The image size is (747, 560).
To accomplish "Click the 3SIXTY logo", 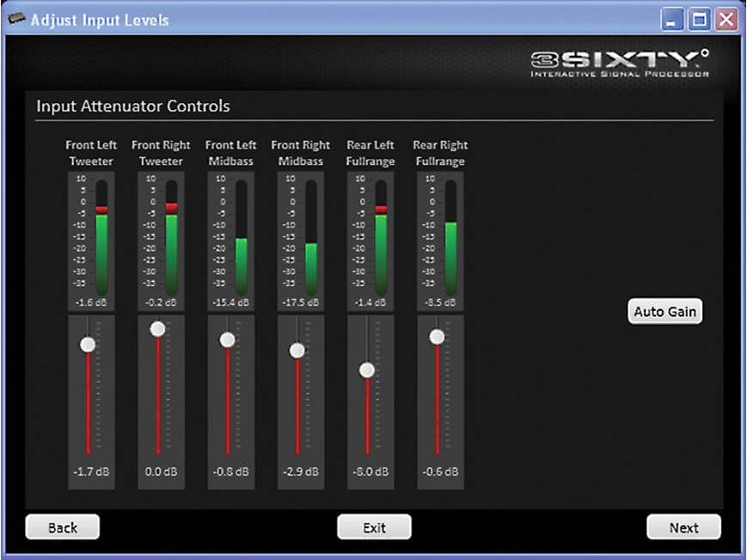I will pos(619,62).
